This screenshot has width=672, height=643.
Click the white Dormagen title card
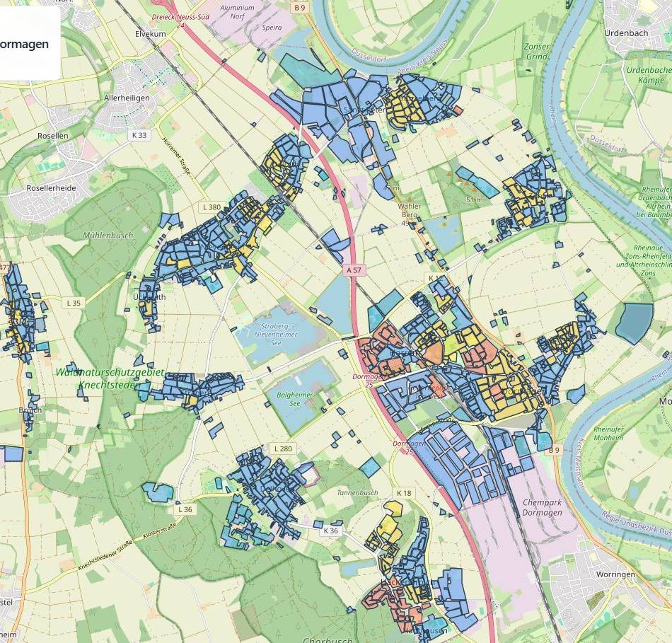(28, 44)
